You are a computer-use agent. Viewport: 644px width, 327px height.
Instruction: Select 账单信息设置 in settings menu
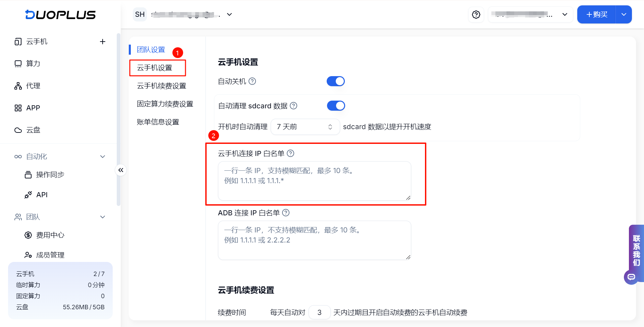[158, 122]
